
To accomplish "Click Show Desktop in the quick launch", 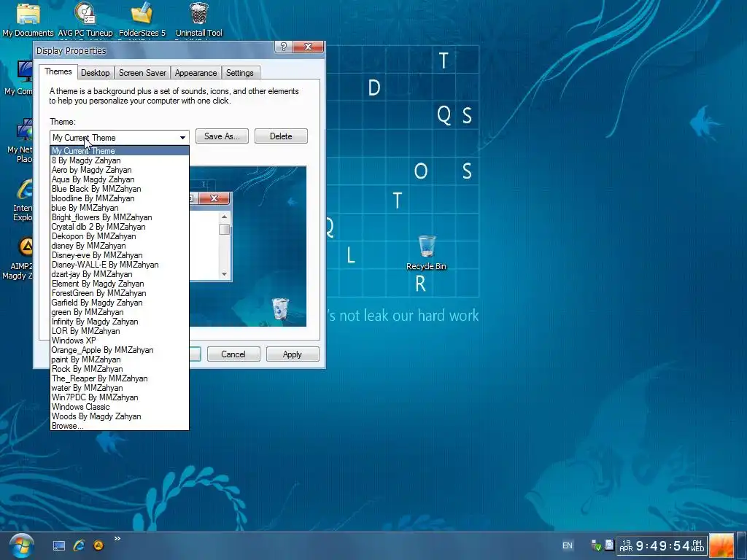I will [59, 545].
